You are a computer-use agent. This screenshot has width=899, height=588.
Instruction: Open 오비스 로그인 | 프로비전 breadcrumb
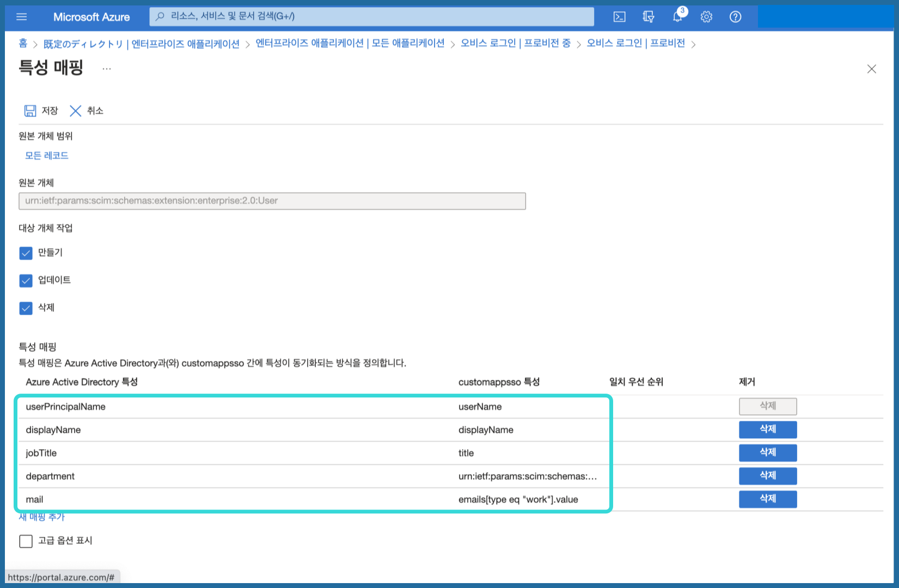(x=635, y=43)
